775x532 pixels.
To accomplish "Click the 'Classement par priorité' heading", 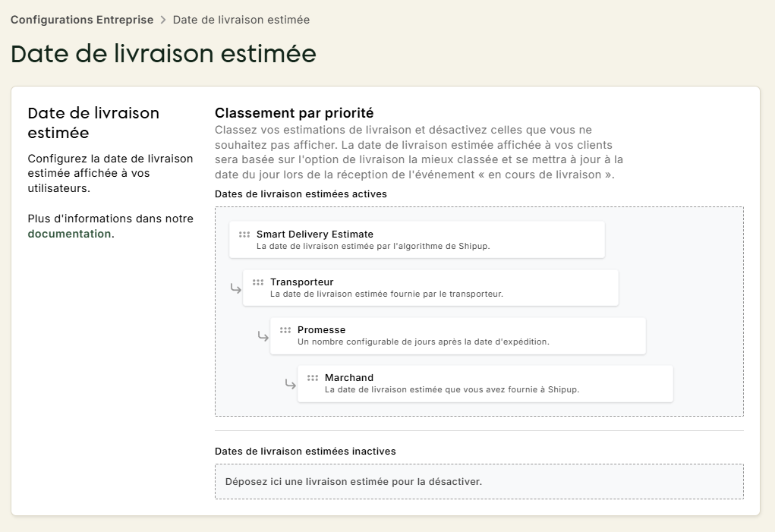I will pos(294,113).
